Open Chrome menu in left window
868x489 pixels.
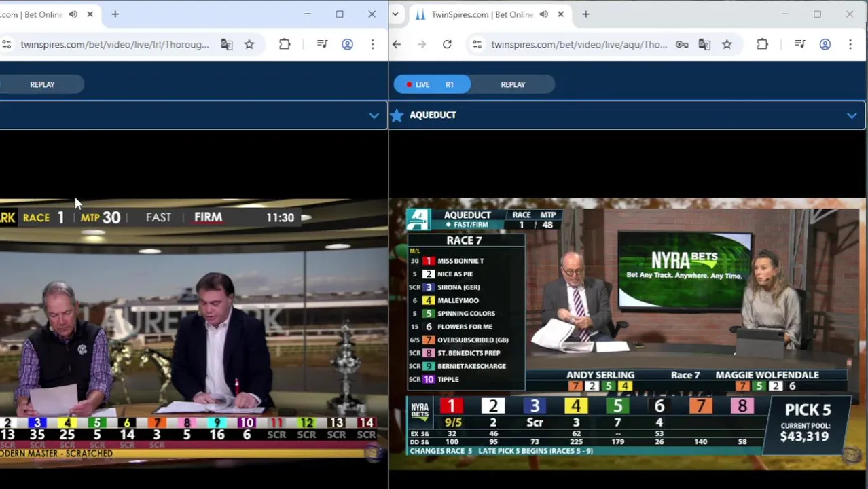coord(372,44)
